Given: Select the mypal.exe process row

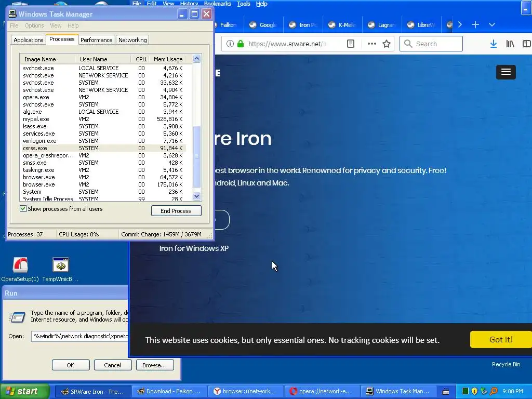Looking at the screenshot, I should [x=103, y=119].
